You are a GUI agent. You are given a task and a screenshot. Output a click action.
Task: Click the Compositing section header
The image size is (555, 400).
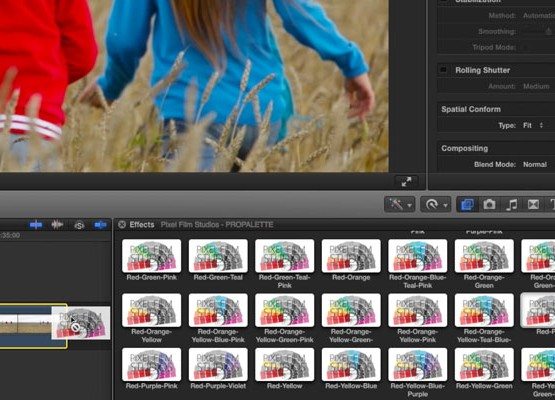point(464,148)
